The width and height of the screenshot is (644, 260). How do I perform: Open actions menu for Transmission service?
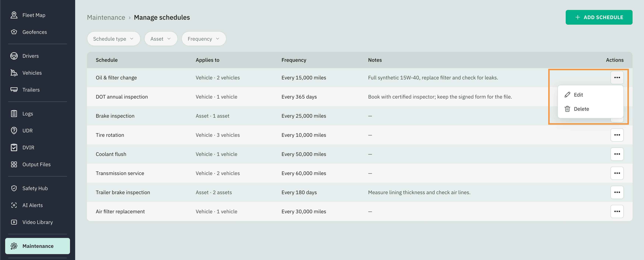(x=617, y=173)
